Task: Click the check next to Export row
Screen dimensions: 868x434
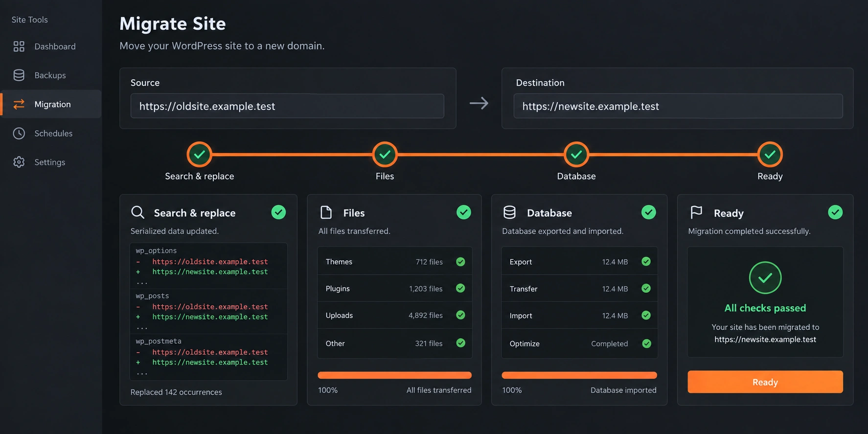Action: coord(646,261)
